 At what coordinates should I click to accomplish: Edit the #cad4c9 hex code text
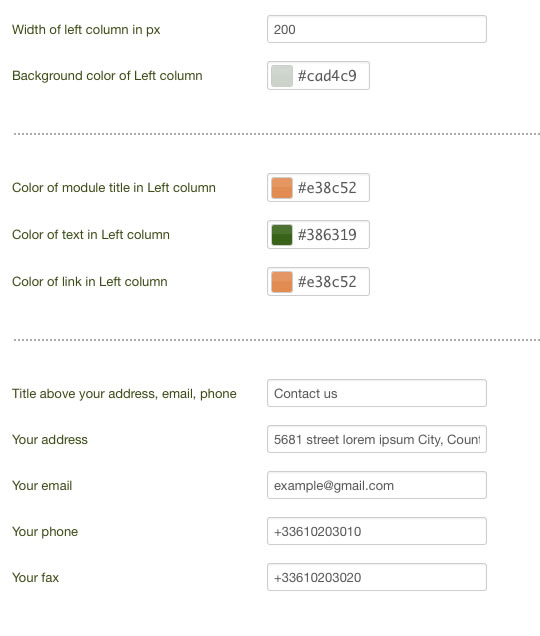click(327, 76)
